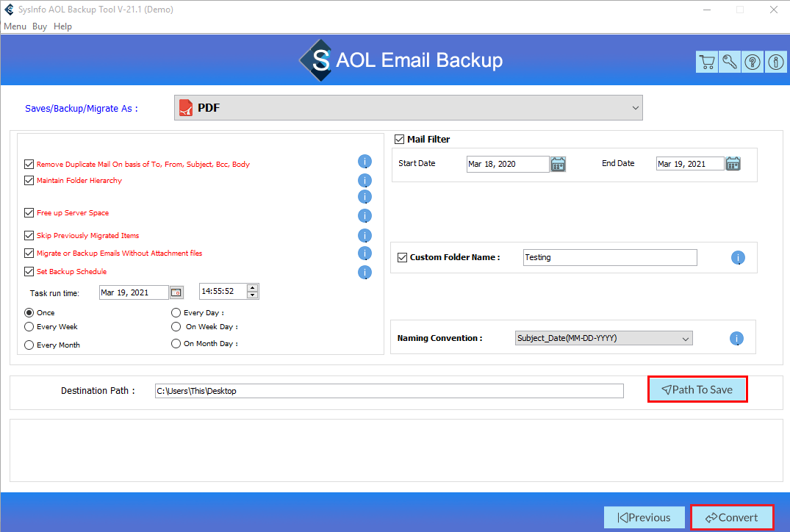Open the about info icon in header

coord(775,62)
